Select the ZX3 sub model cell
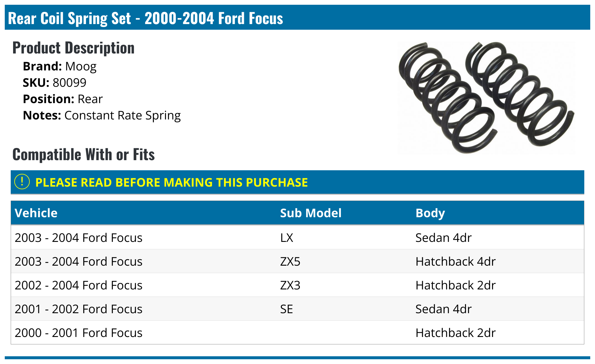The width and height of the screenshot is (595, 364). [290, 285]
